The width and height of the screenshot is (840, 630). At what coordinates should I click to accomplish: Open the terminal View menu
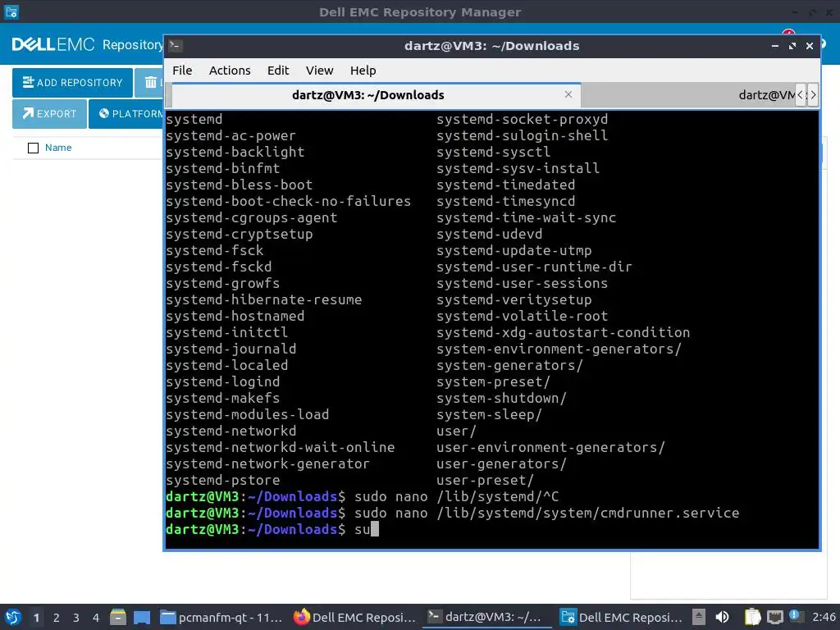(319, 71)
